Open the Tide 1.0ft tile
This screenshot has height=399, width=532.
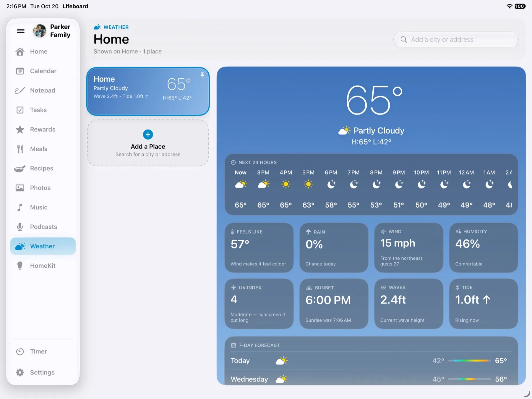484,304
